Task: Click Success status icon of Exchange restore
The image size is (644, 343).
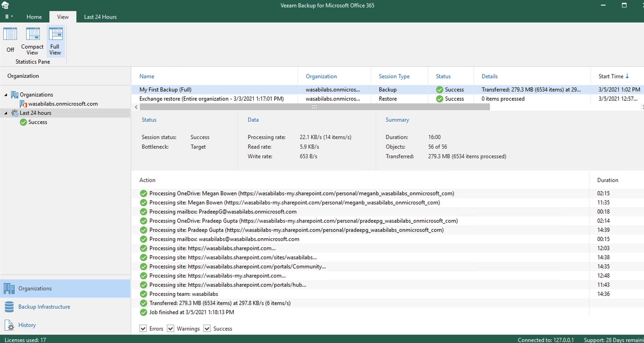Action: point(439,99)
